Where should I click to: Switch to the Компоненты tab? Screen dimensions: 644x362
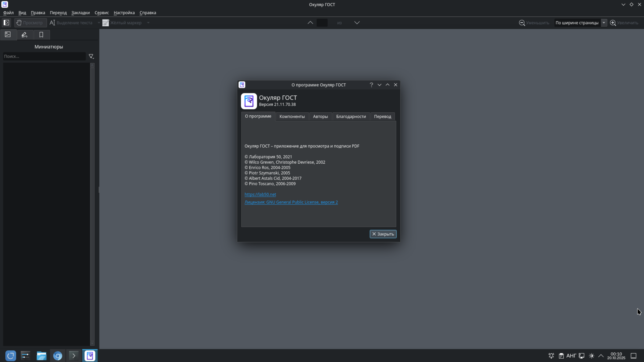(x=292, y=116)
